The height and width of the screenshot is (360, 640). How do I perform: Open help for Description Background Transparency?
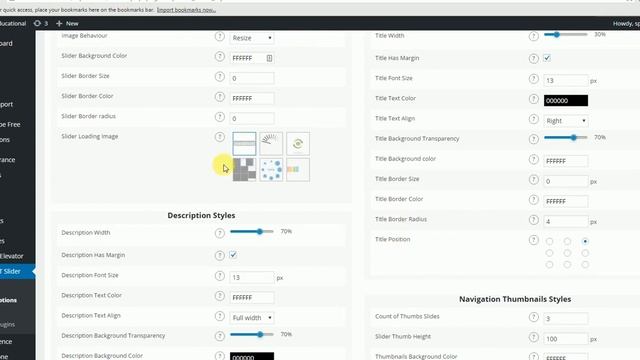click(220, 336)
